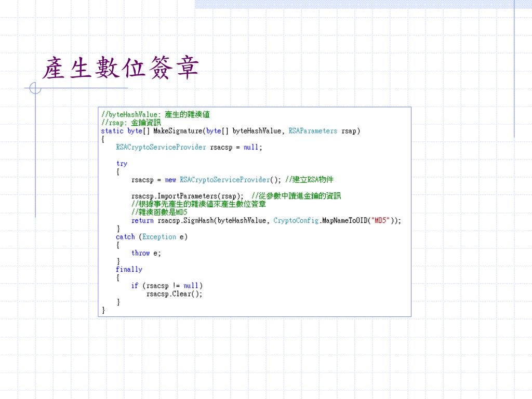Viewport: 532px width, 399px height.
Task: Click the finally keyword
Action: click(x=129, y=270)
